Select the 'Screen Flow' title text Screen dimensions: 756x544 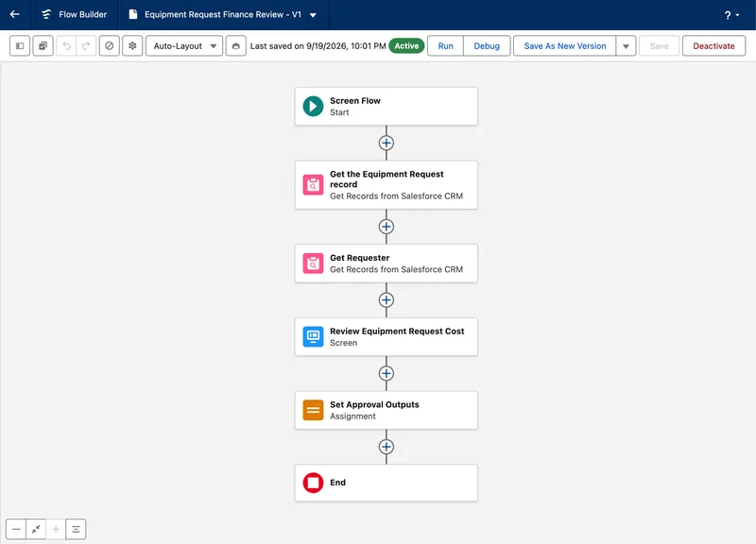pyautogui.click(x=355, y=101)
